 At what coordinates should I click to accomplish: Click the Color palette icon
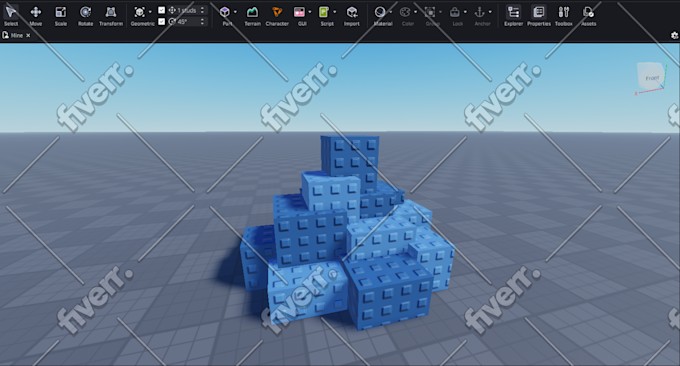coord(405,12)
